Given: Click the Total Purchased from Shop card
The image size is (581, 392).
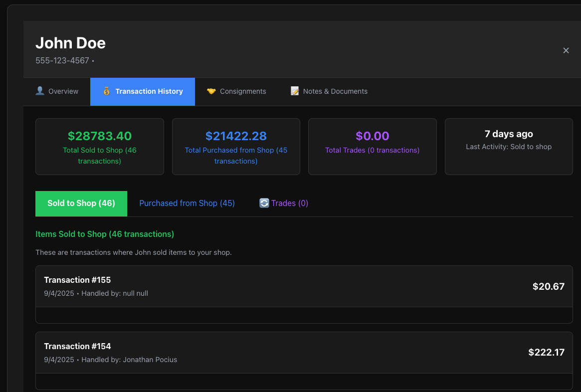Looking at the screenshot, I should tap(236, 146).
